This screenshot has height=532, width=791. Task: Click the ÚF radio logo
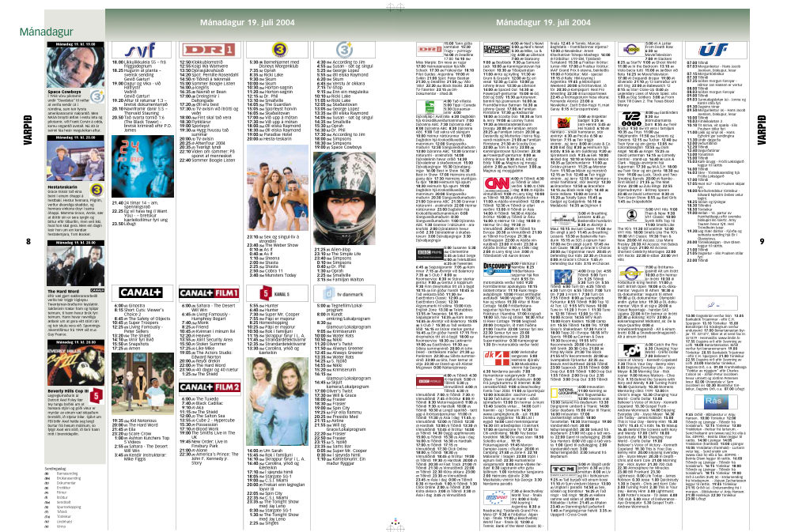(713, 50)
